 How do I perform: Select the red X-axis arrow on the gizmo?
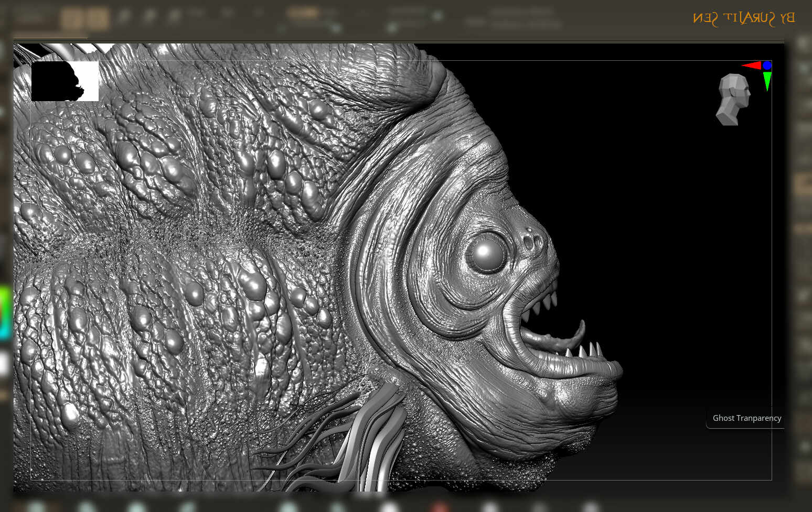(751, 66)
